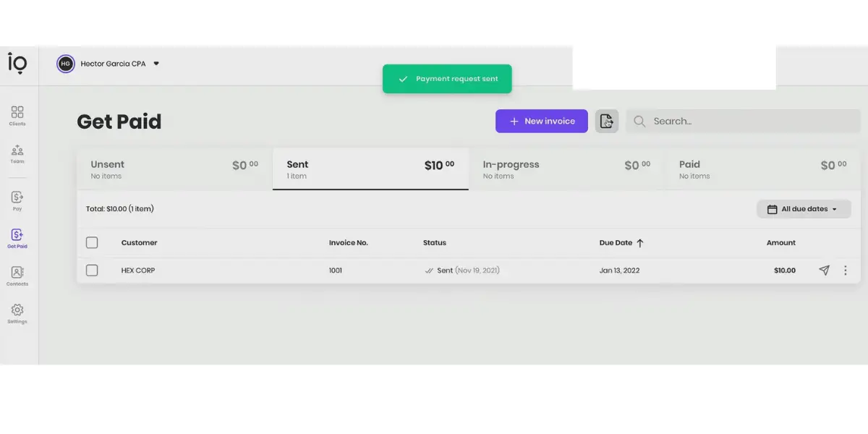The width and height of the screenshot is (868, 434).
Task: Click the Customer column header
Action: [x=139, y=243]
